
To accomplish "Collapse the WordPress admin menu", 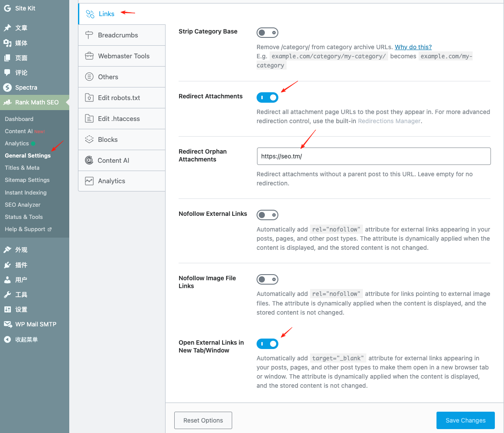I will [x=26, y=339].
